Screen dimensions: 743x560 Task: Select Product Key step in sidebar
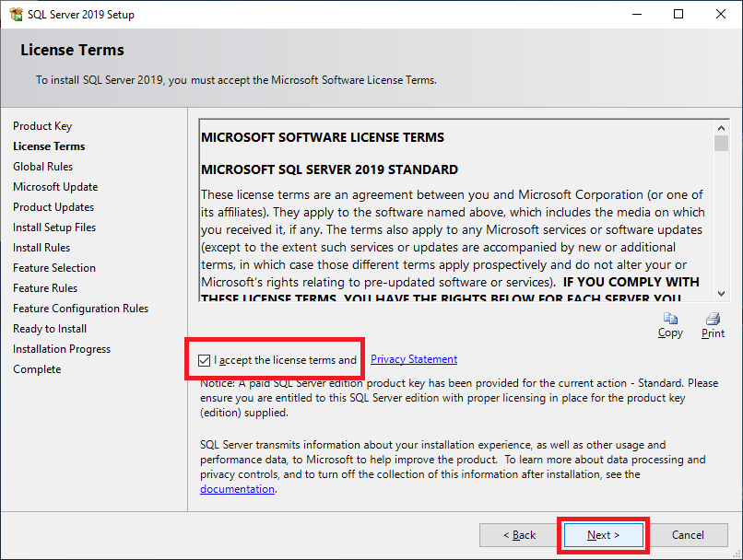[42, 126]
